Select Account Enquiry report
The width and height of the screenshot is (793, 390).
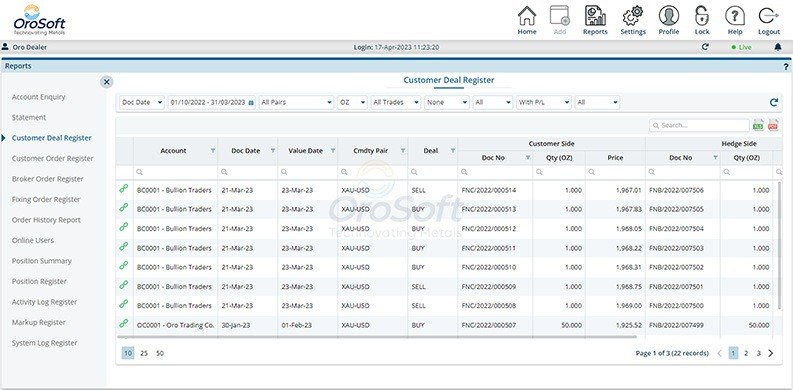(38, 97)
